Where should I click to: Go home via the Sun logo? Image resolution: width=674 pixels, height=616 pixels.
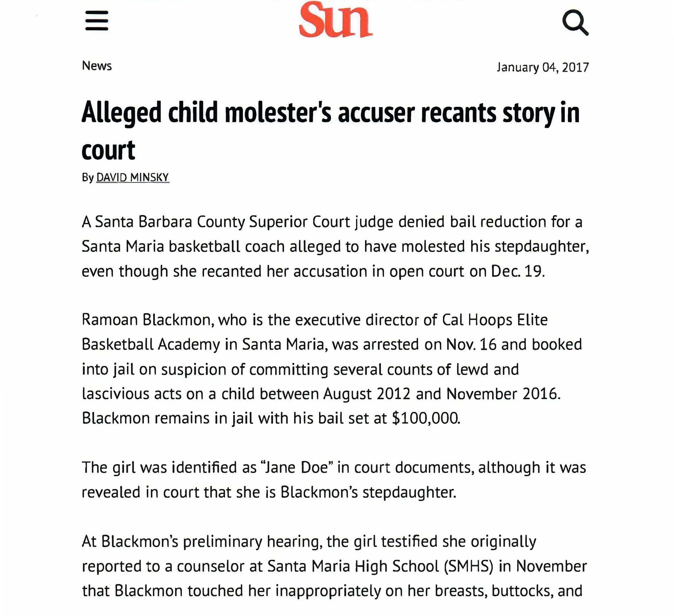[336, 20]
